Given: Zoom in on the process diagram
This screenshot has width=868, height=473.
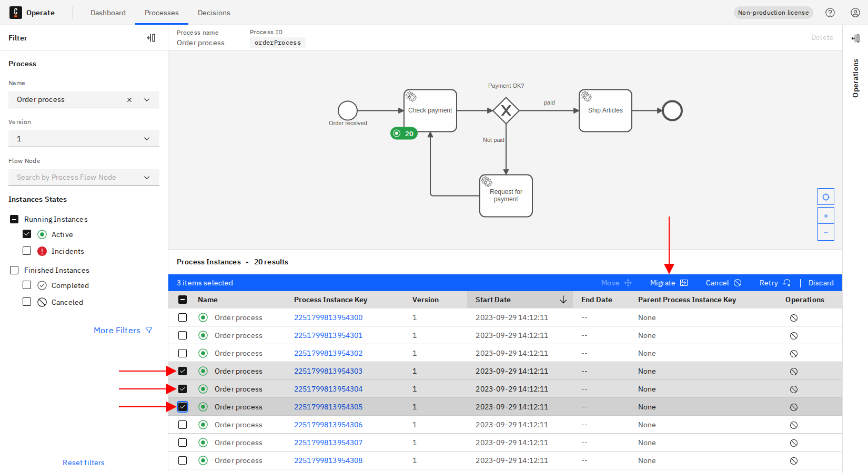Looking at the screenshot, I should coord(826,216).
